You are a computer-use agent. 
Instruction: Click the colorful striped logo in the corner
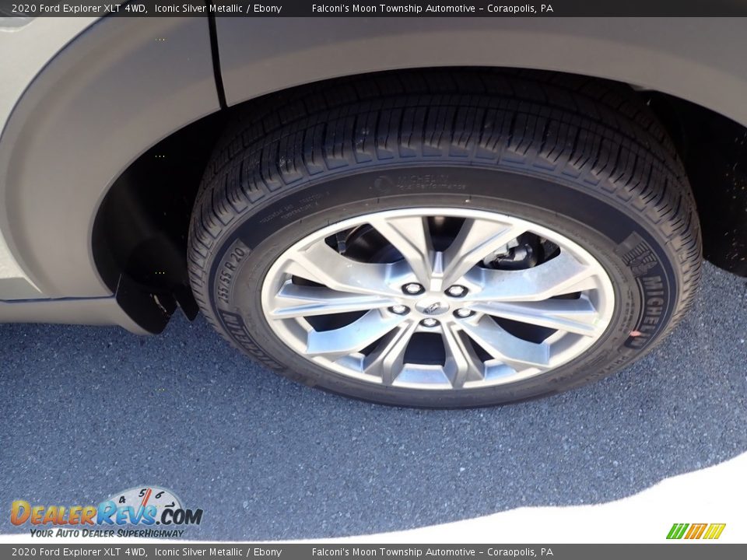(695, 531)
